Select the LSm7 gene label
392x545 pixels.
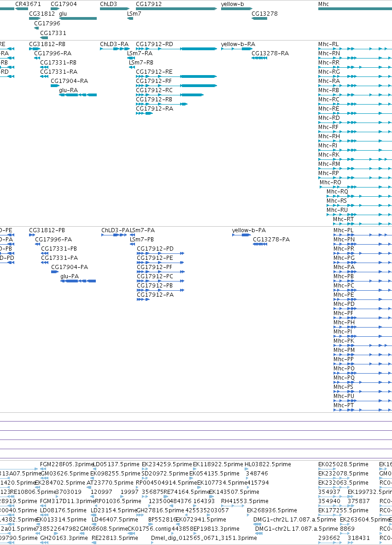point(134,14)
